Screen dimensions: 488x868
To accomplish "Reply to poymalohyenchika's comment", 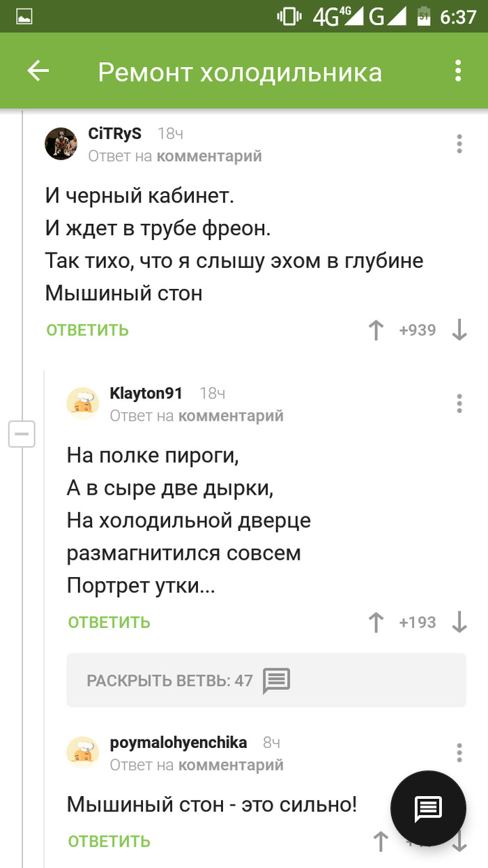I will (x=109, y=841).
